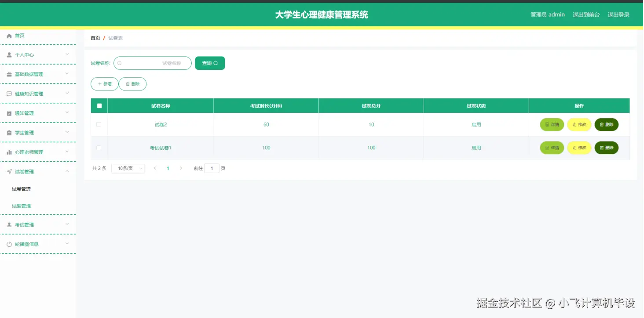Go to next page with right arrow

[181, 168]
